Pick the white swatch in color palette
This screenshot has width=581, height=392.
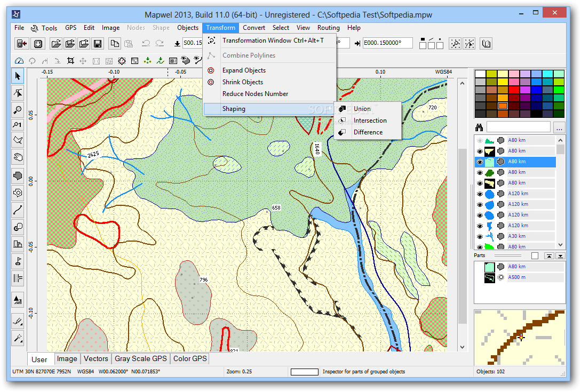480,74
